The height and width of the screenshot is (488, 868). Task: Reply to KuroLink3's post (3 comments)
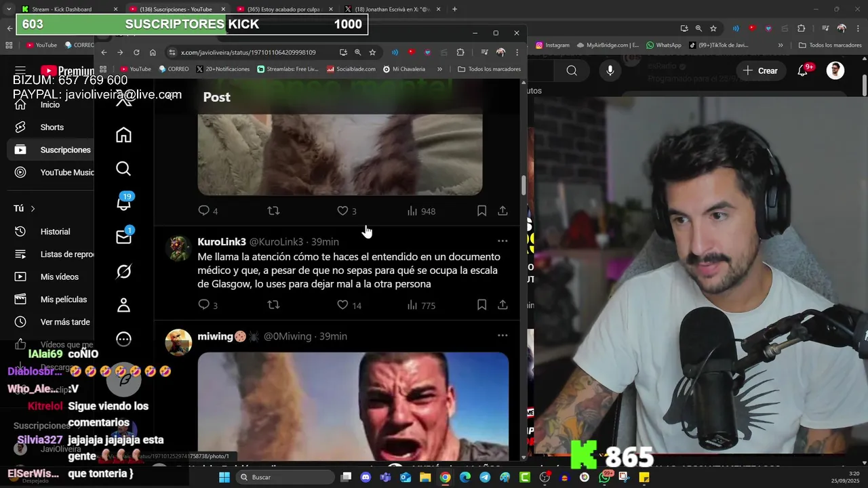coord(203,305)
